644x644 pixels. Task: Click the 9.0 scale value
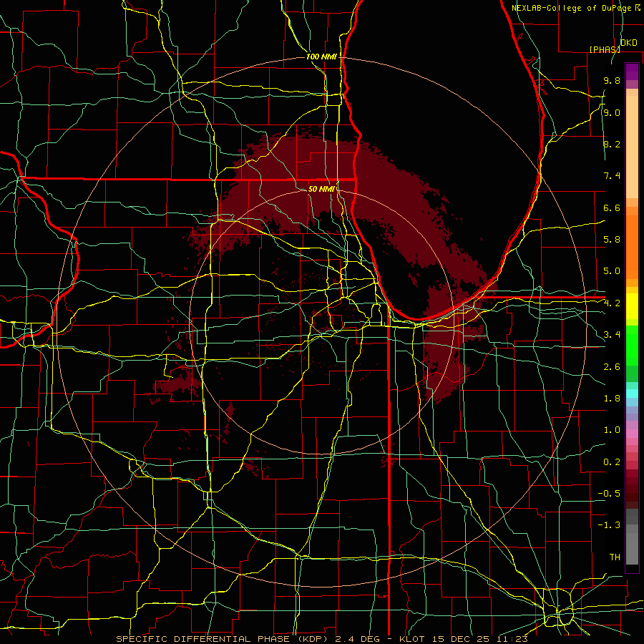pyautogui.click(x=612, y=112)
